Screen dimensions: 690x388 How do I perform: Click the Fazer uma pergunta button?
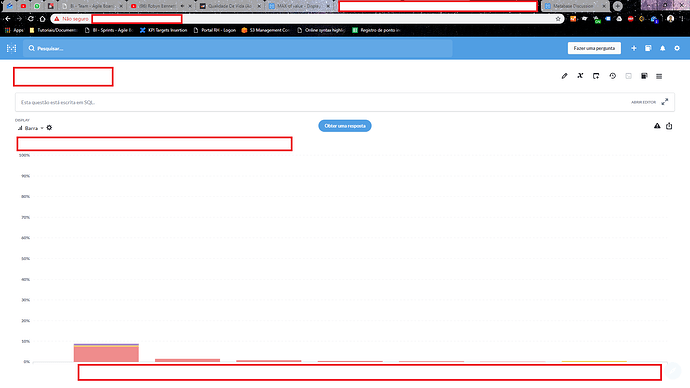tap(594, 48)
